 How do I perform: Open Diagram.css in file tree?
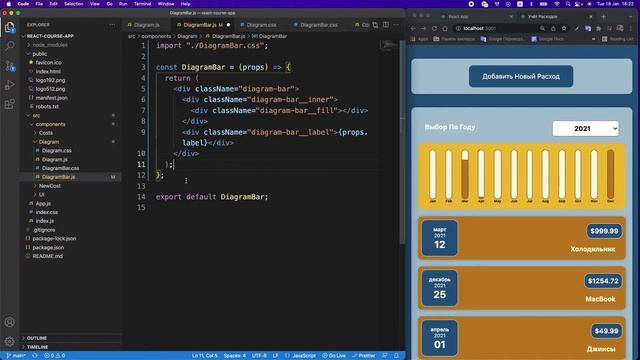tap(57, 151)
